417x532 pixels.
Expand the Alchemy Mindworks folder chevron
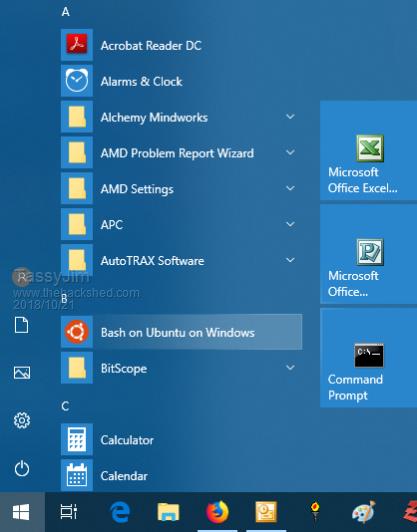(x=290, y=117)
